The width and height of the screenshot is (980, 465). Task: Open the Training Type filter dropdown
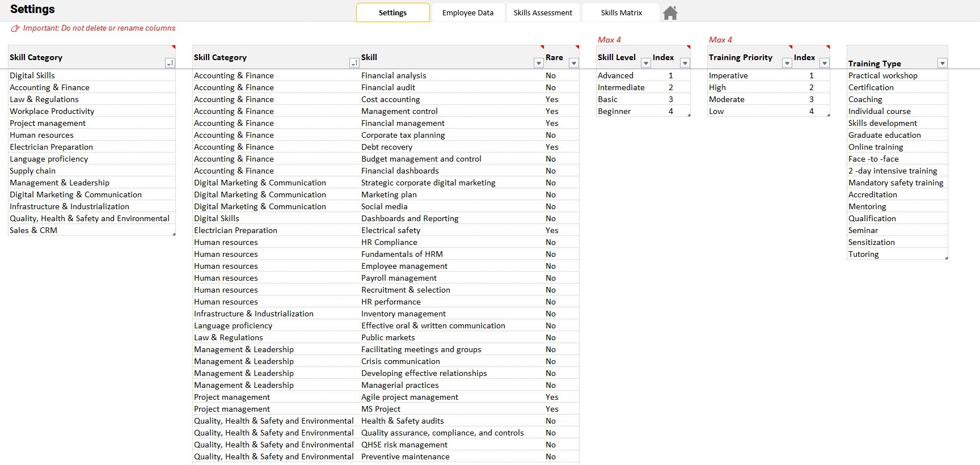point(943,63)
